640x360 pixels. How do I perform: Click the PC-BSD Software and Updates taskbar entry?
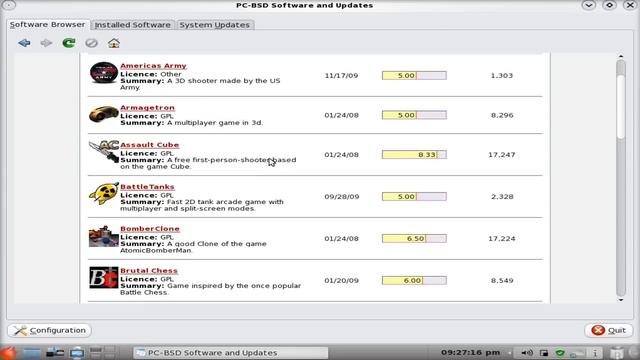pyautogui.click(x=231, y=353)
